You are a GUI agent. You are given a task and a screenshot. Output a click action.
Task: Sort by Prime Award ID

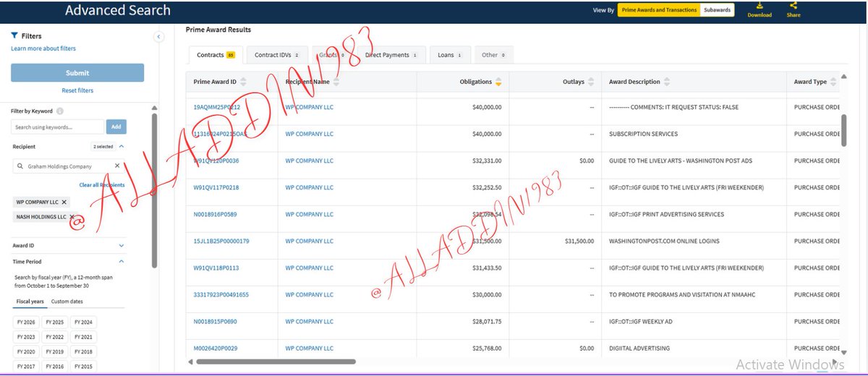pos(243,82)
